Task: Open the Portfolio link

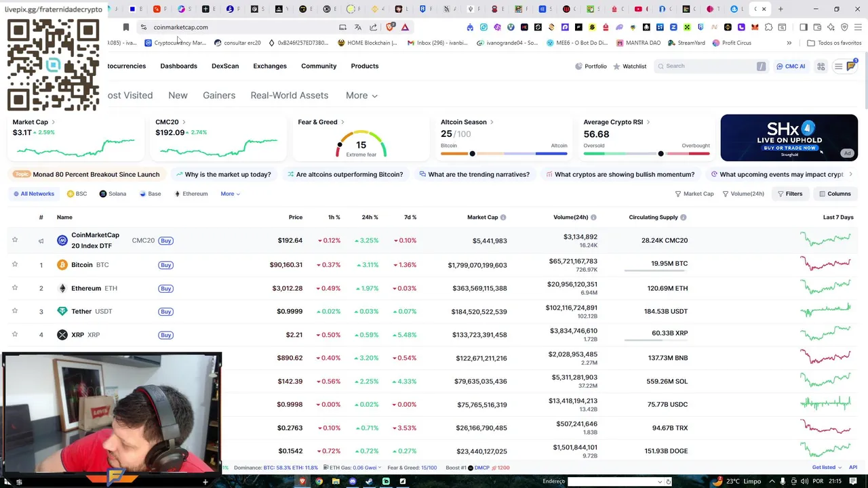Action: pyautogui.click(x=591, y=66)
